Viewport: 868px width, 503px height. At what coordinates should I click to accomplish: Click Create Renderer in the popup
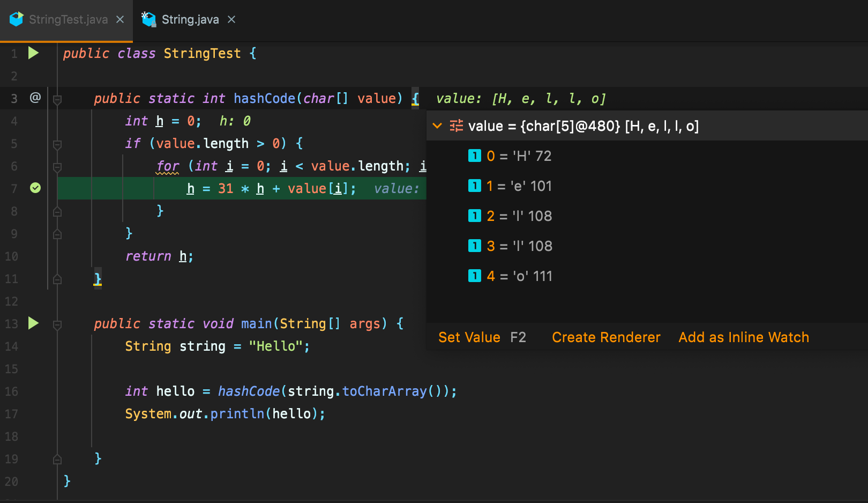click(606, 337)
